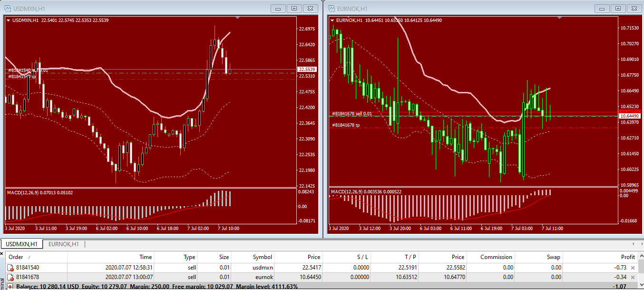The image size is (644, 290).
Task: Click the current price 22.5582 cell
Action: click(456, 268)
